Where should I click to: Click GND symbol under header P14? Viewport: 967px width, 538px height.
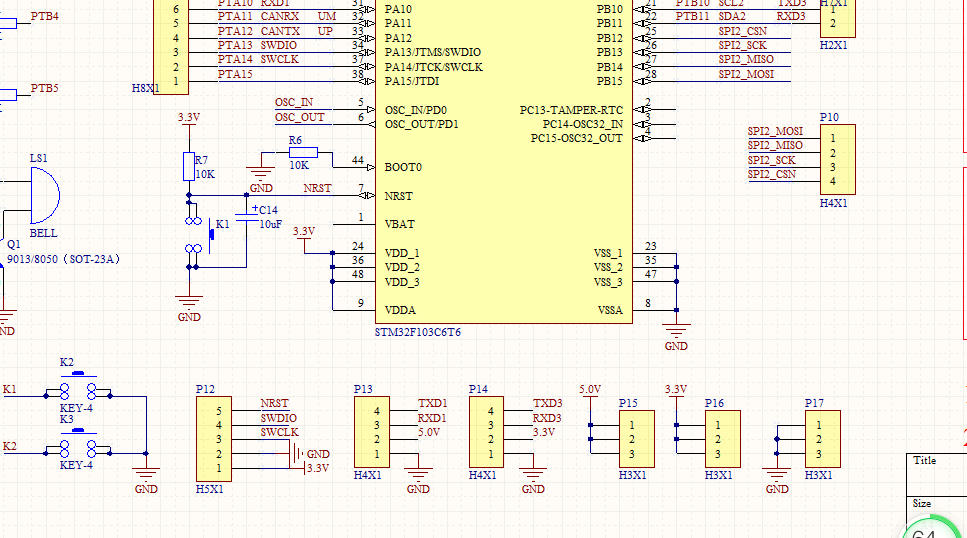[x=533, y=480]
